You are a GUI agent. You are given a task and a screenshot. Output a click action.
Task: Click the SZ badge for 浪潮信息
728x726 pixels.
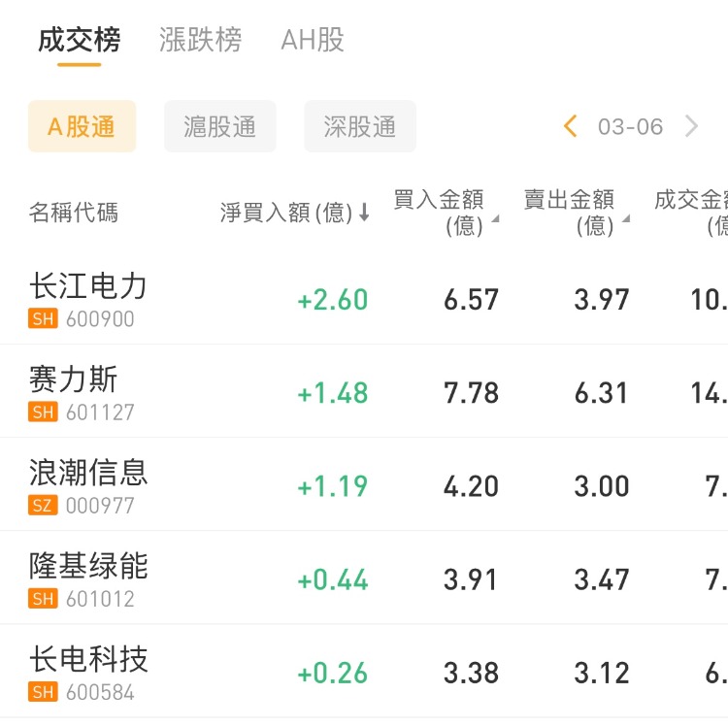click(x=44, y=506)
